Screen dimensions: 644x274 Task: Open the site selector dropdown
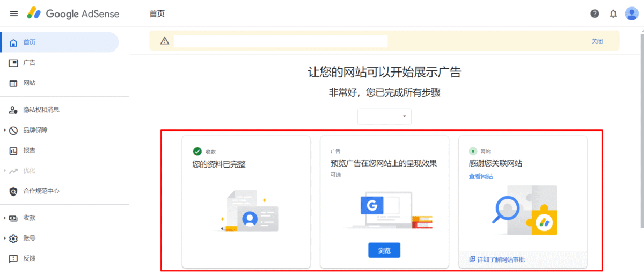(x=384, y=116)
